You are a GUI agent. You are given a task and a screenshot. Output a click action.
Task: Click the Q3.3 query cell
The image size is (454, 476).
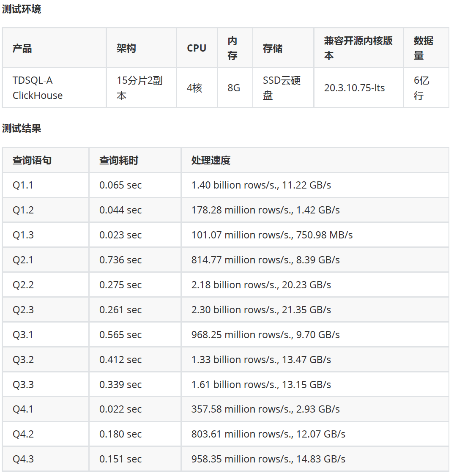[x=46, y=384]
